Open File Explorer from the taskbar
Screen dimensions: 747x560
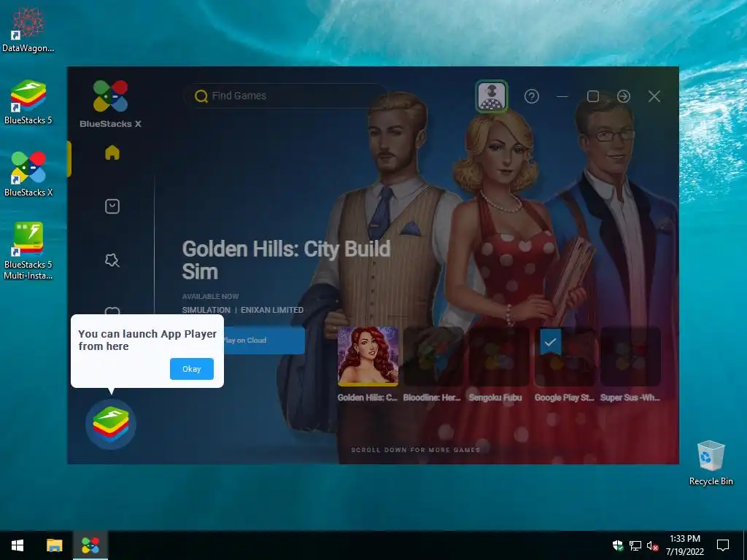tap(54, 545)
